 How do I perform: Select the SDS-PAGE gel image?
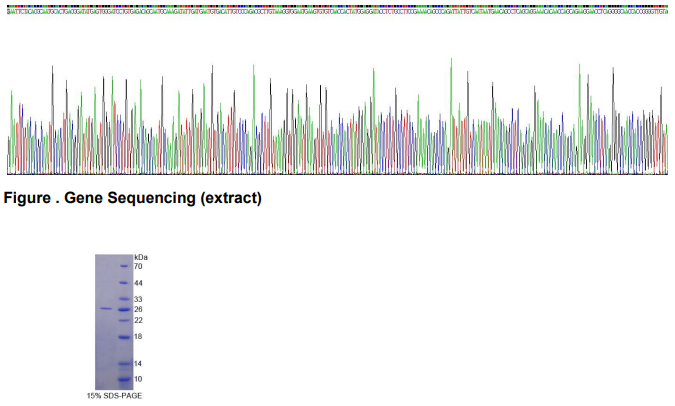tap(114, 322)
